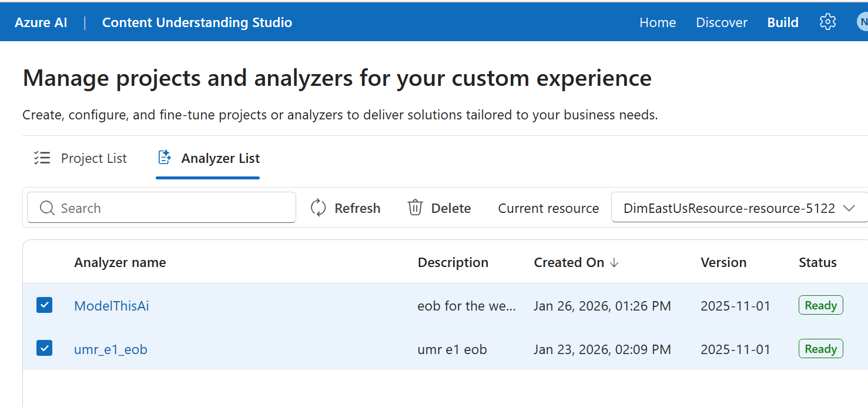The image size is (868, 407).
Task: Click the Project List checklist icon
Action: pyautogui.click(x=42, y=157)
